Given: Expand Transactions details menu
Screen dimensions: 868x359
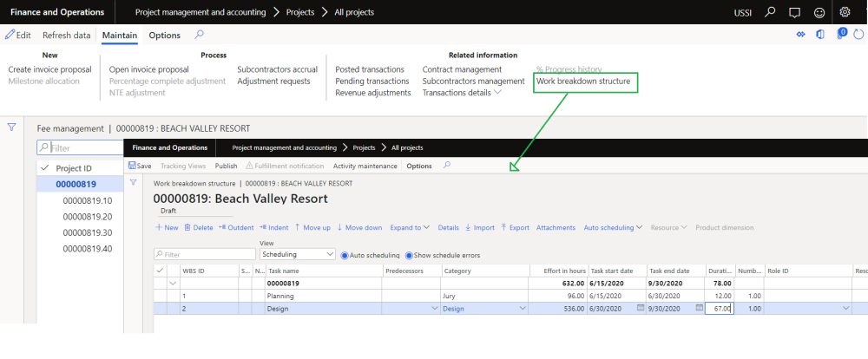Looking at the screenshot, I should tap(463, 93).
